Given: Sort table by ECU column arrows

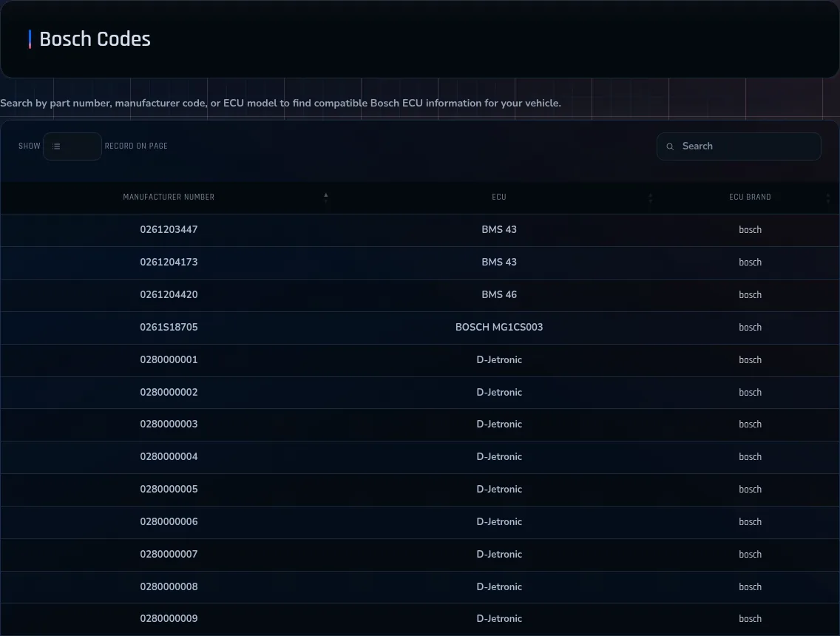Looking at the screenshot, I should [x=651, y=197].
